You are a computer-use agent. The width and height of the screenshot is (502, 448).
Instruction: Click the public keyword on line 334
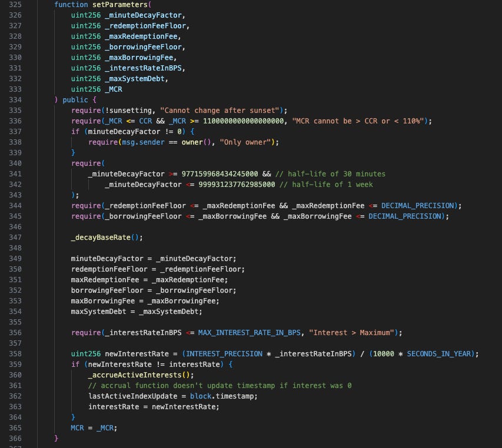pyautogui.click(x=75, y=99)
